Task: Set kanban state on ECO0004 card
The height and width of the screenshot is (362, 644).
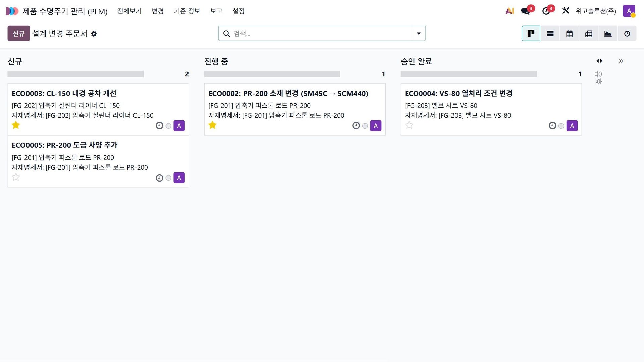Action: point(561,126)
